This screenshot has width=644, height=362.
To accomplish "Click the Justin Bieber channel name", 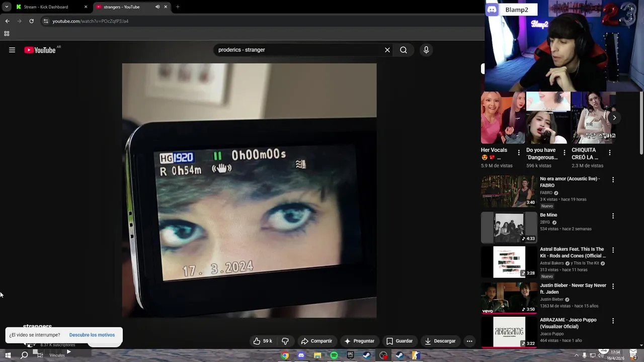I will [x=552, y=299].
